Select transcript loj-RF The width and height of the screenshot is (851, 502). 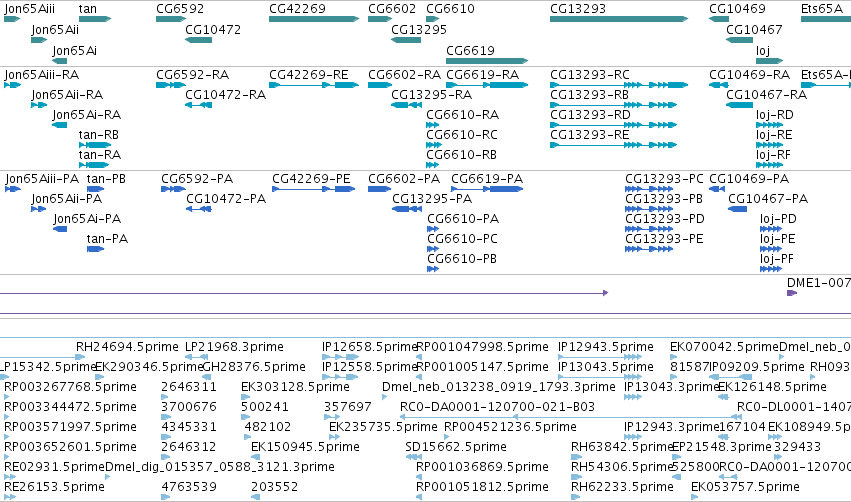[x=773, y=155]
